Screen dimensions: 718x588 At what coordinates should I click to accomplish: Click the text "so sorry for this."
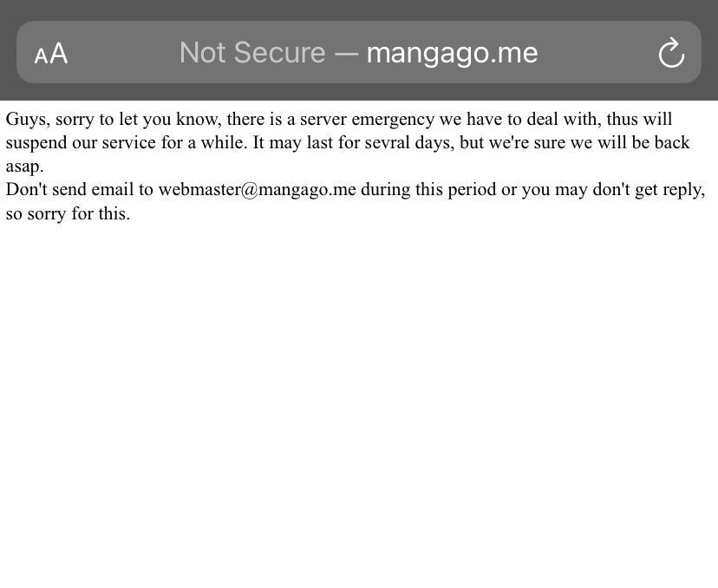[x=68, y=213]
